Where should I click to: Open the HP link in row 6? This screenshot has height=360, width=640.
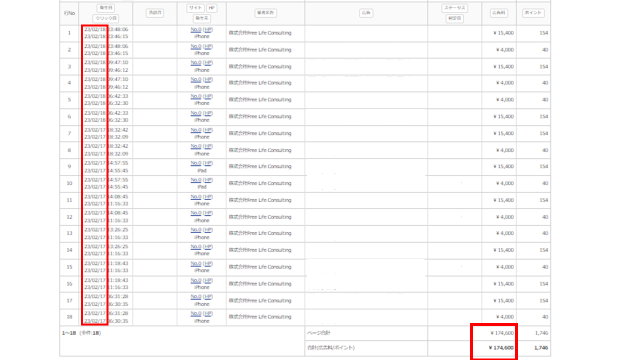208,113
